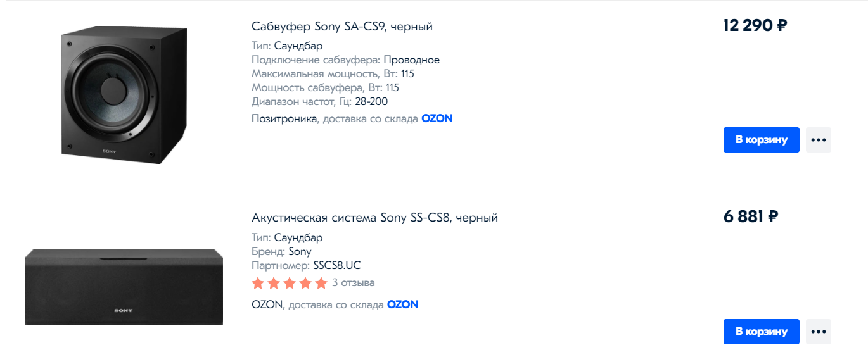The image size is (868, 357).
Task: Open the Позитроника seller link
Action: click(284, 118)
